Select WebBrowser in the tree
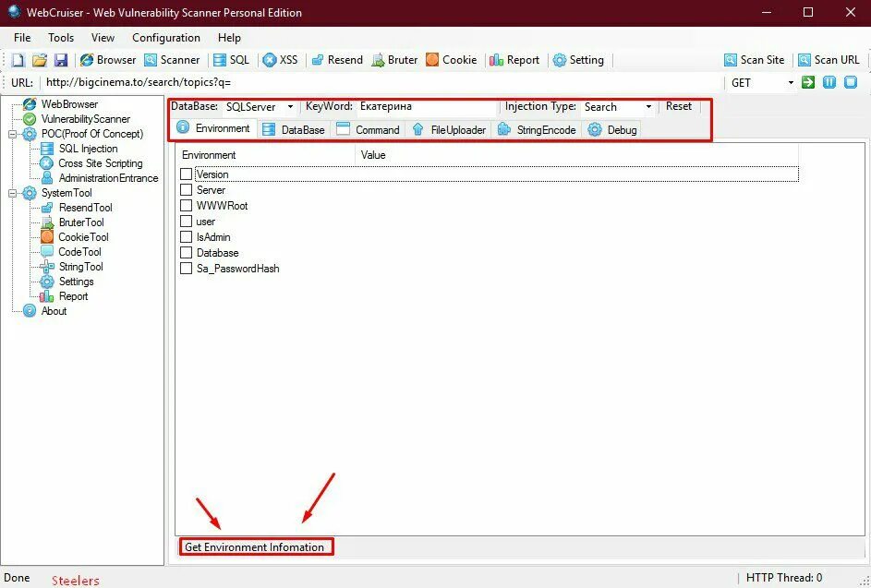The image size is (871, 588). point(69,104)
